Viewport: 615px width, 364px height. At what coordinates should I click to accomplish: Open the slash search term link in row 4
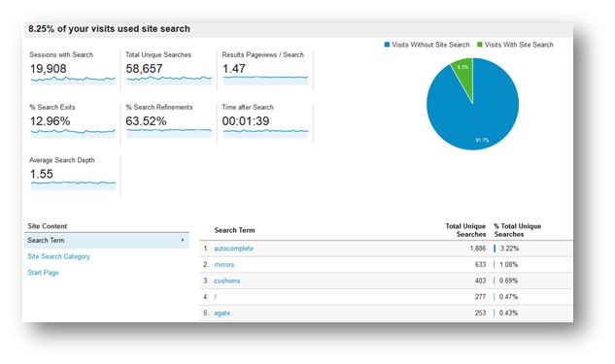pos(216,297)
